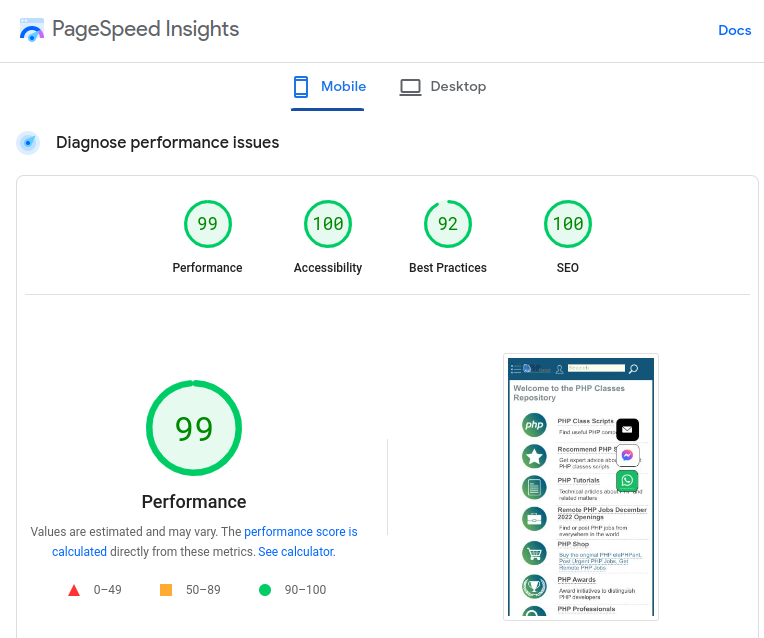Image resolution: width=764 pixels, height=638 pixels.
Task: Click 'Remote PHP Jobs December 2022 Openings' text
Action: (x=602, y=514)
